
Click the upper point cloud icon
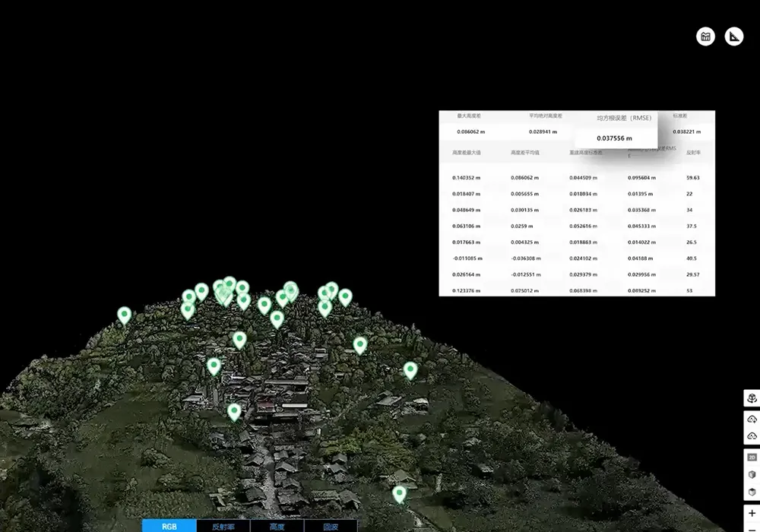(752, 420)
